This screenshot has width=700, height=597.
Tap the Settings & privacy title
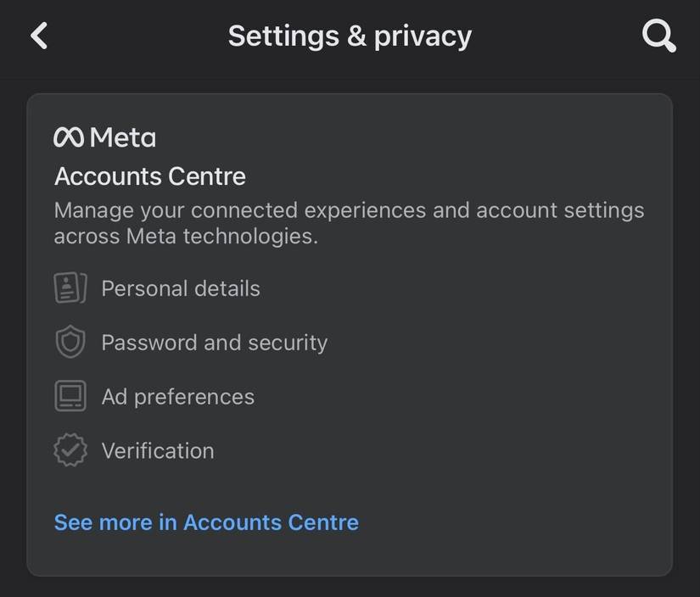pos(350,36)
